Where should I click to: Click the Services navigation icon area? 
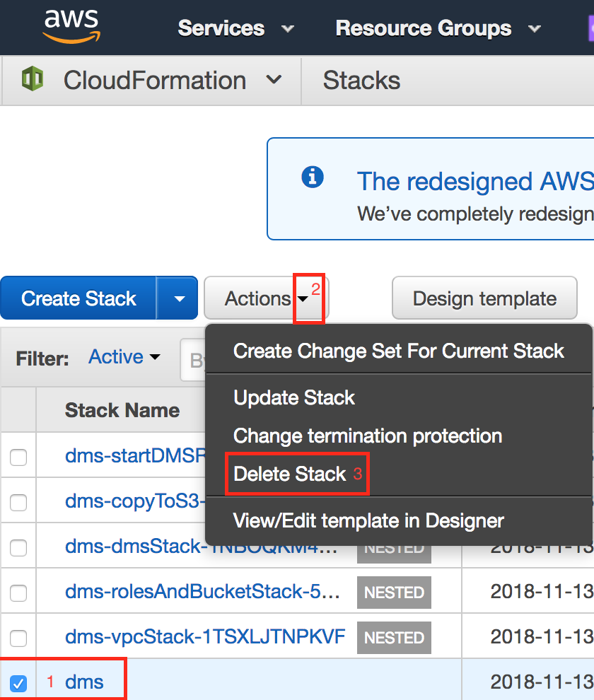point(221,28)
